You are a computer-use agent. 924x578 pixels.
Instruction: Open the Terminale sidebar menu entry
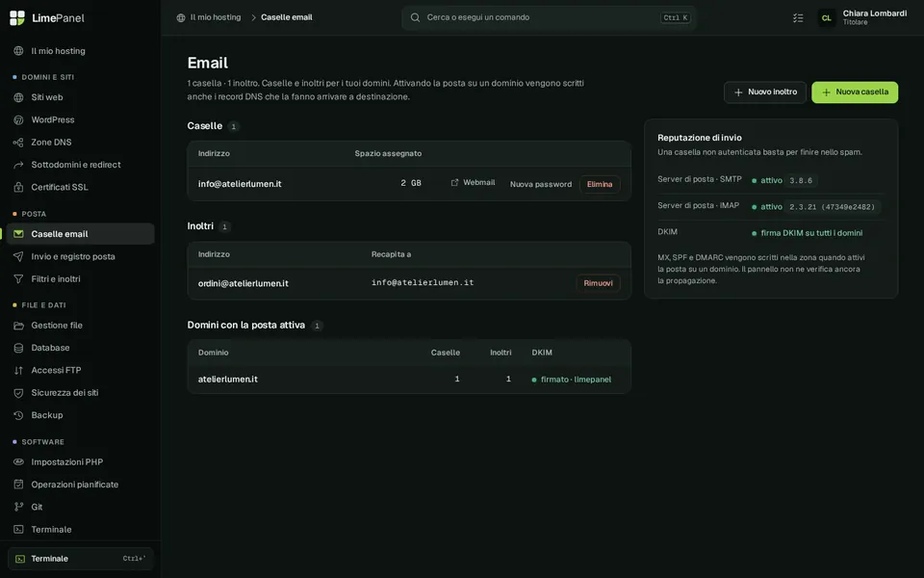pos(80,530)
